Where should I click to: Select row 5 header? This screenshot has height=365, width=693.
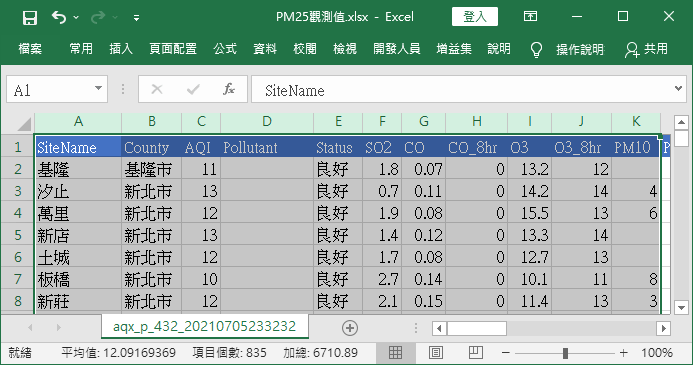(18, 235)
